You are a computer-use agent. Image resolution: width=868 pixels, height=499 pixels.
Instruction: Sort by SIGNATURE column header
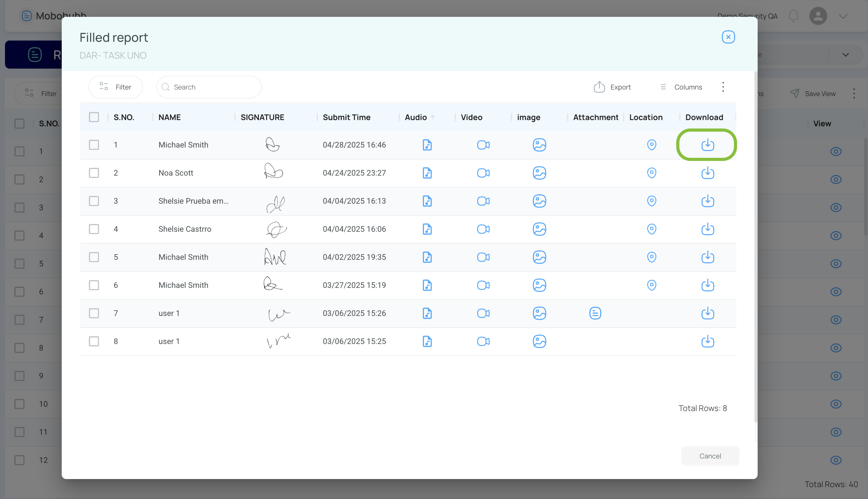click(x=263, y=117)
